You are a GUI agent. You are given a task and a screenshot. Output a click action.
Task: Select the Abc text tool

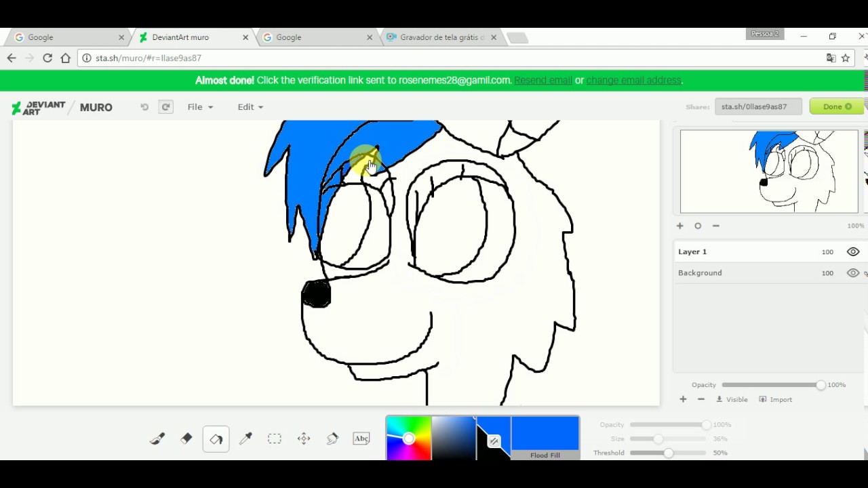[361, 439]
